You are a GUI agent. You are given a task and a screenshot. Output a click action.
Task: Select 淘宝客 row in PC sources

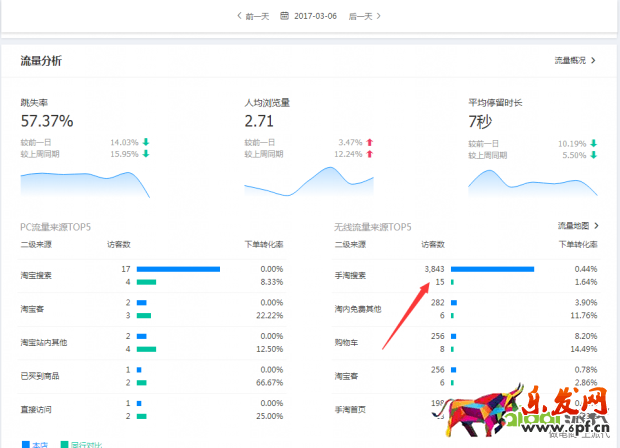[x=152, y=309]
